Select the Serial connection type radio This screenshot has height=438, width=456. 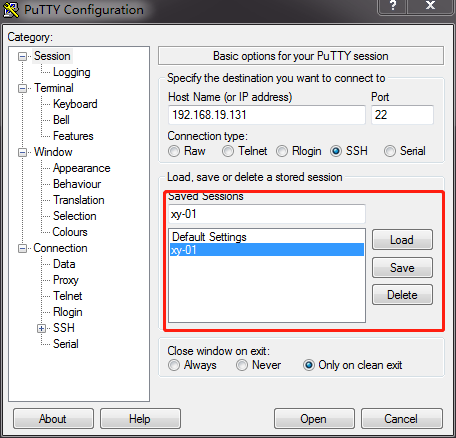(x=390, y=151)
